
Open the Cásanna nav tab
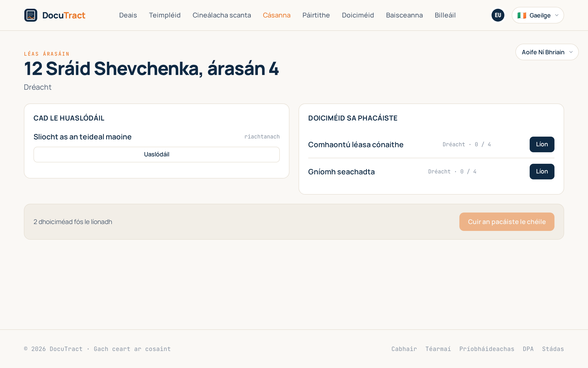[x=277, y=15]
